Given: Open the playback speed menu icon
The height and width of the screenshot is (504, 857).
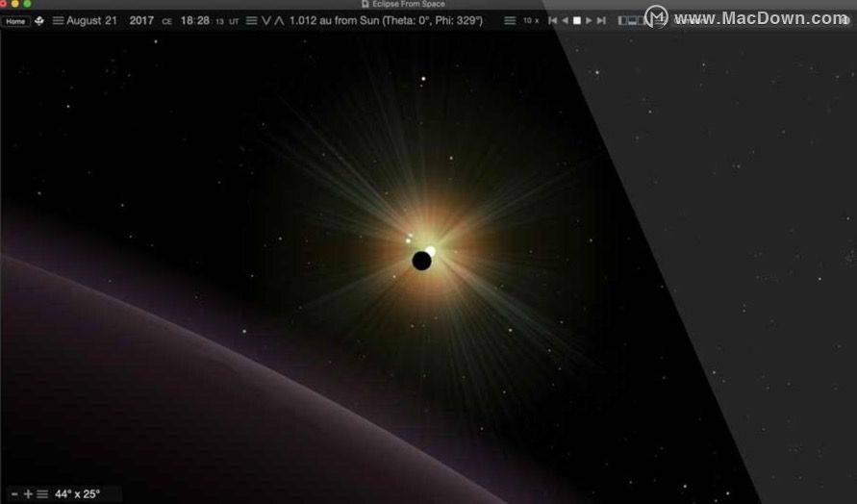Looking at the screenshot, I should pos(510,21).
